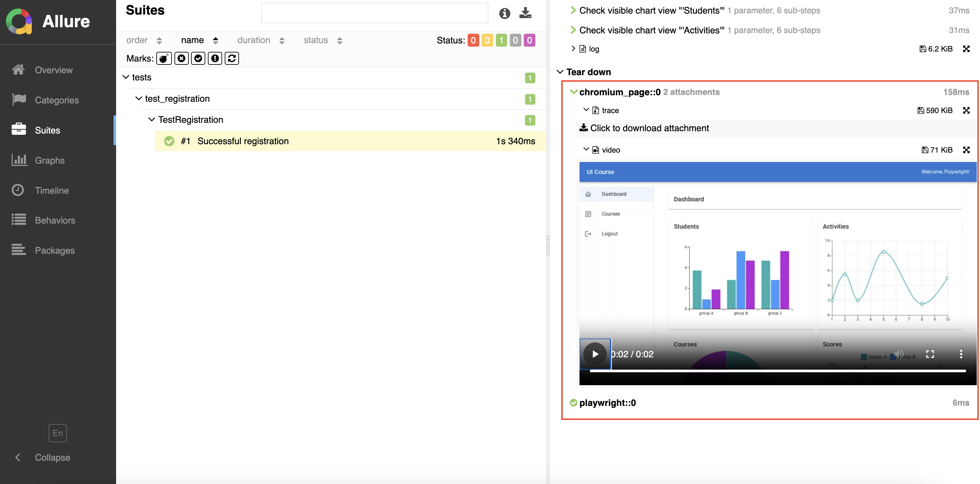Sort suites by name
Viewport: 980px width, 484px height.
click(200, 40)
